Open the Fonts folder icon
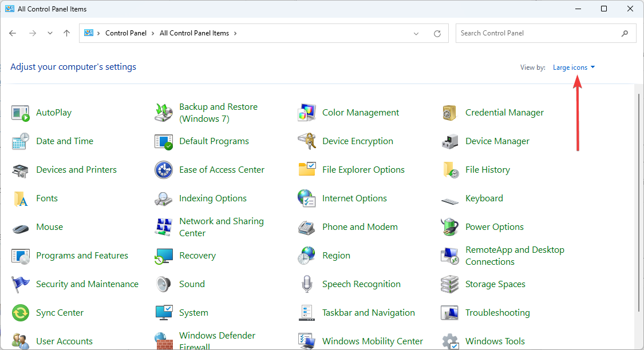 click(x=20, y=198)
